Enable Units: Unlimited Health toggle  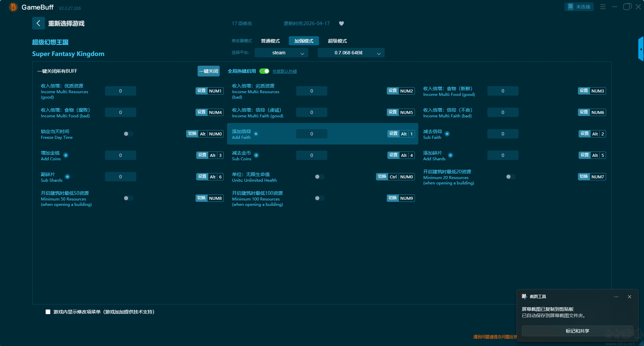point(319,177)
